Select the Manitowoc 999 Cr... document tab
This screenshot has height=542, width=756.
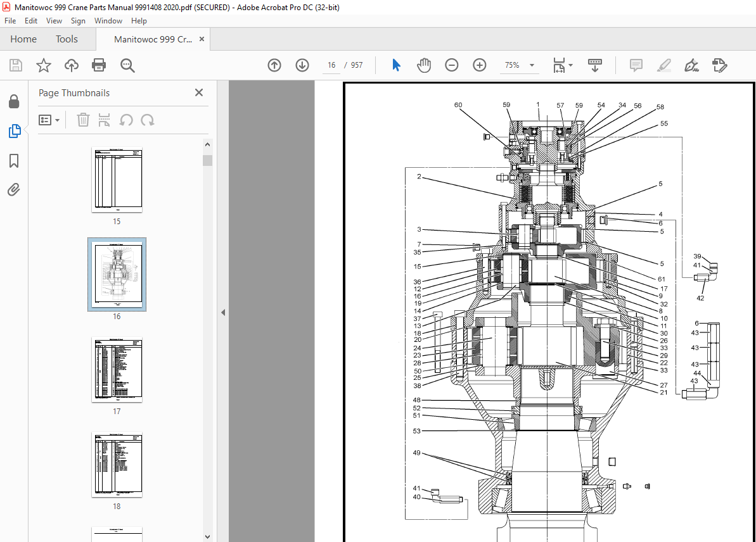click(153, 39)
